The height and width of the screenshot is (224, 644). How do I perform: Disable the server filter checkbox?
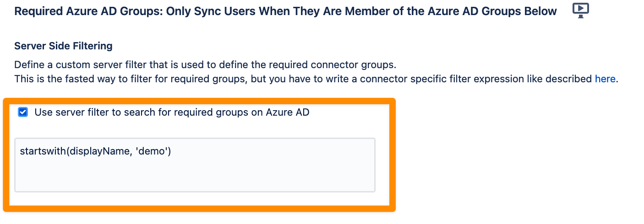tap(23, 112)
